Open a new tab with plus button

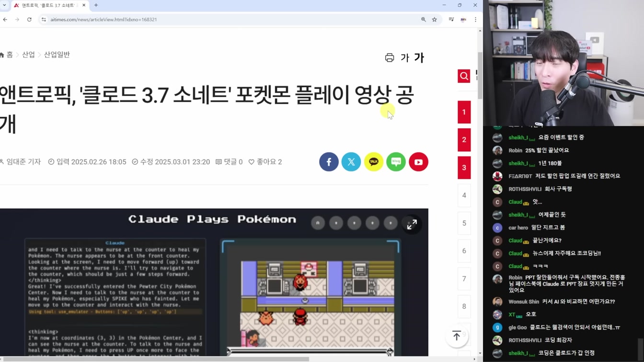click(96, 5)
